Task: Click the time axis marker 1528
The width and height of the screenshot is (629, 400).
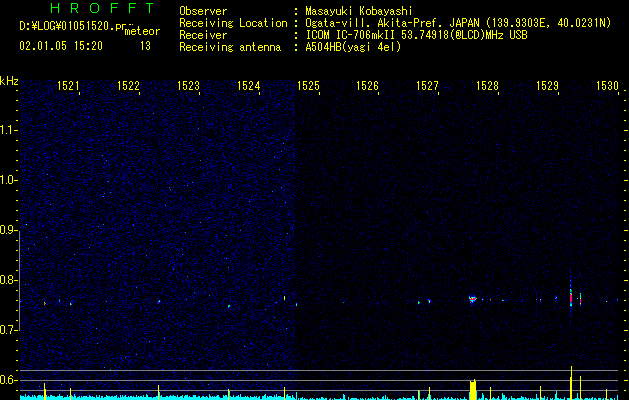Action: coord(487,86)
